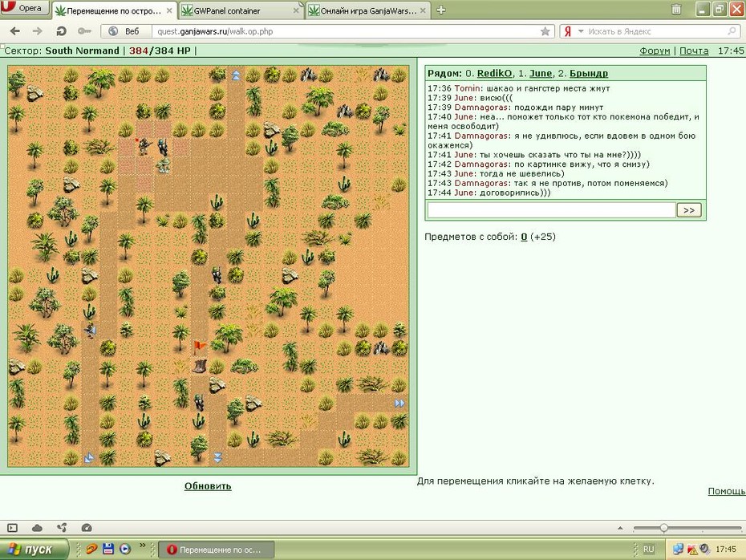Click the search magnifier icon
Viewport: 746px width, 560px height.
click(732, 31)
